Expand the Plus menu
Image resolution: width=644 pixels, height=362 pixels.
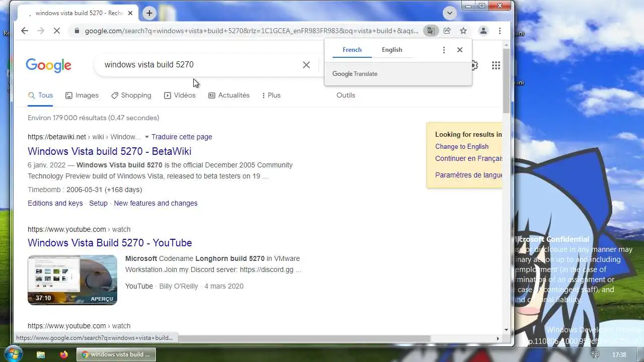271,95
